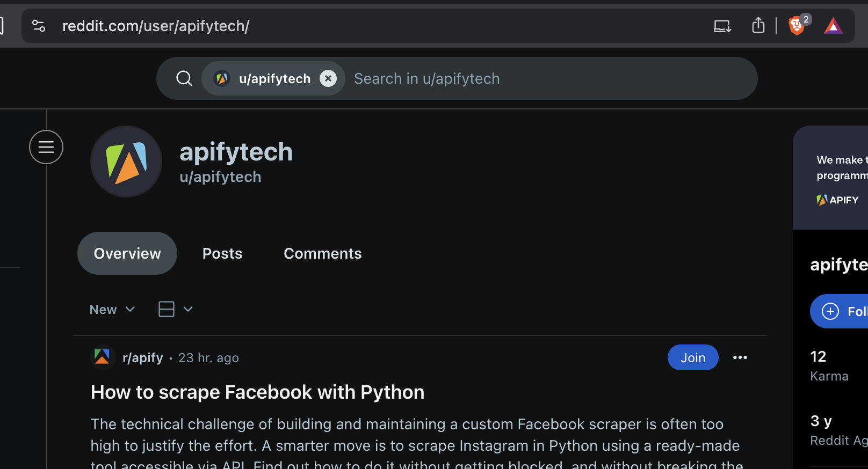Click the address bar URL
The image size is (868, 469).
[x=156, y=26]
